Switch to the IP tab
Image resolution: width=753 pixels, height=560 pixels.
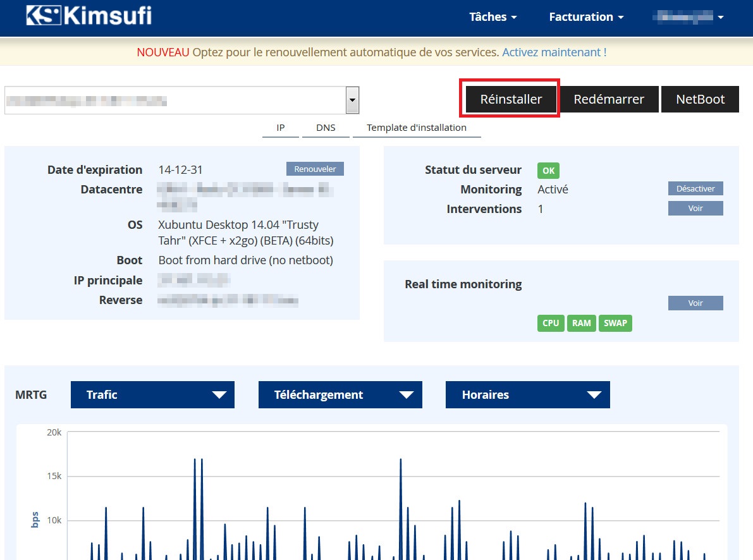(x=280, y=128)
